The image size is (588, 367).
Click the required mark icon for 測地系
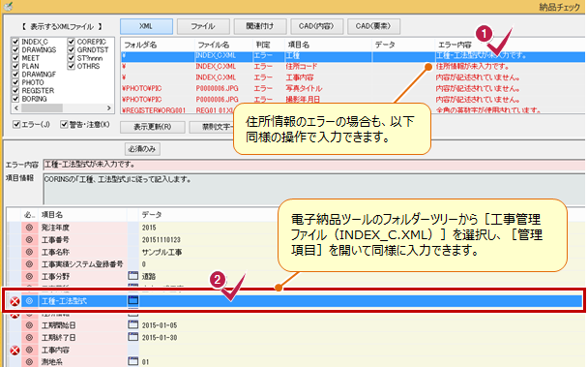29,362
